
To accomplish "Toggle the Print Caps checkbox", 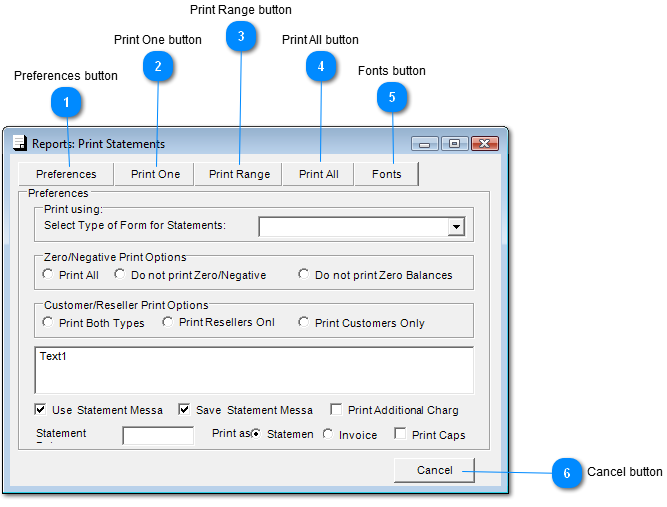I will [x=400, y=433].
